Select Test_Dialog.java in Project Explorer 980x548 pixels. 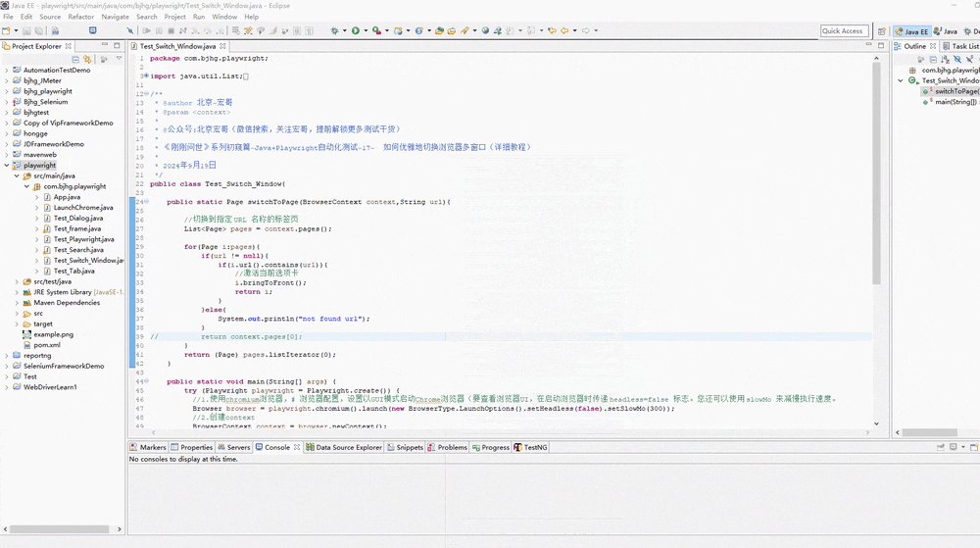coord(78,218)
